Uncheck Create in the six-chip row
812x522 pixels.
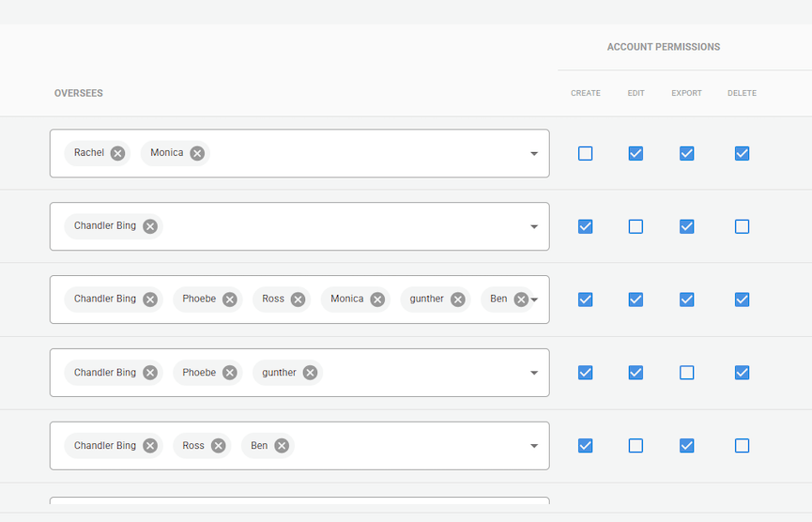click(x=585, y=299)
